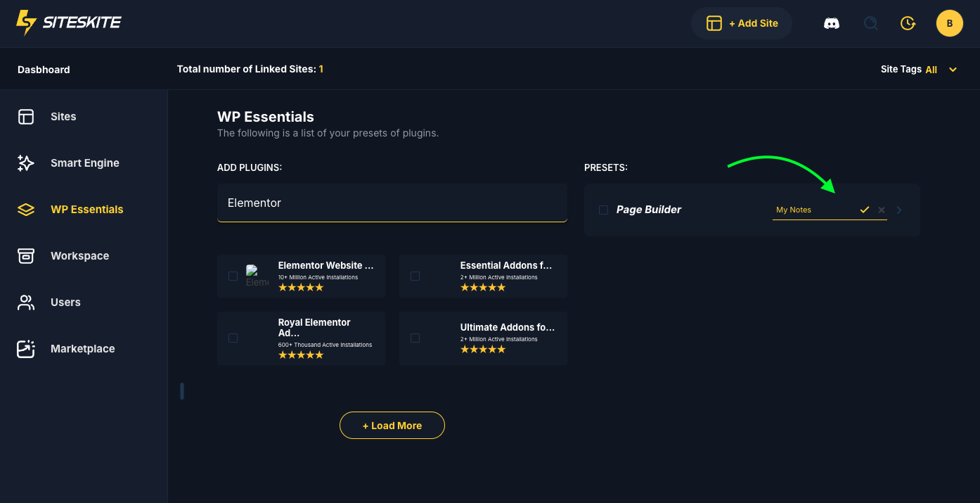
Task: Cancel preset note with X icon
Action: point(882,210)
